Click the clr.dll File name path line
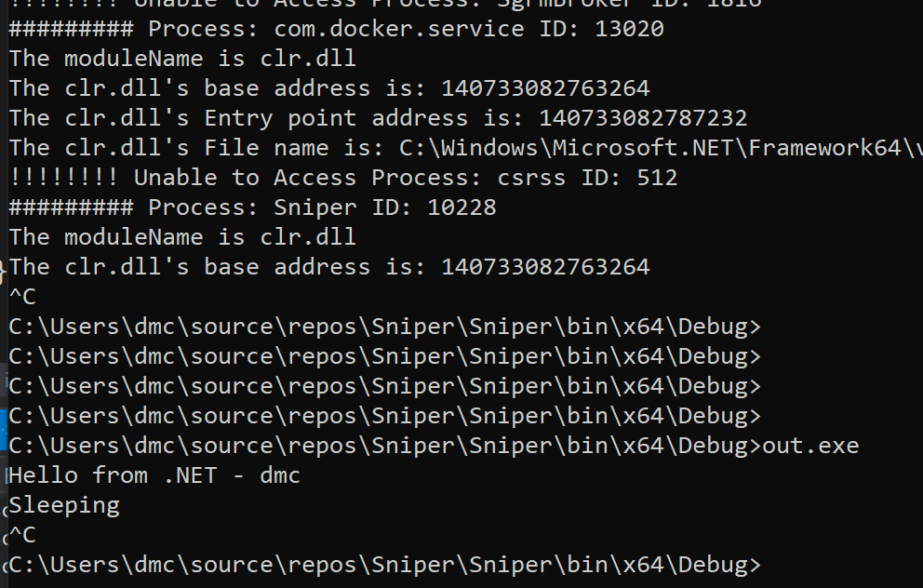 (x=465, y=147)
